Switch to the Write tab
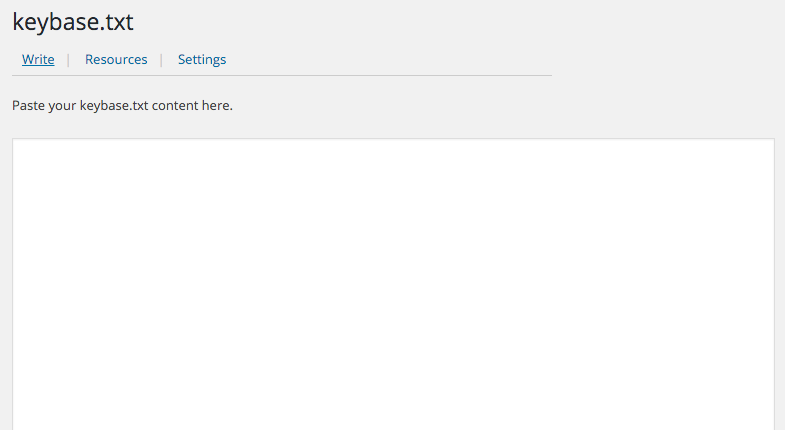 point(38,60)
